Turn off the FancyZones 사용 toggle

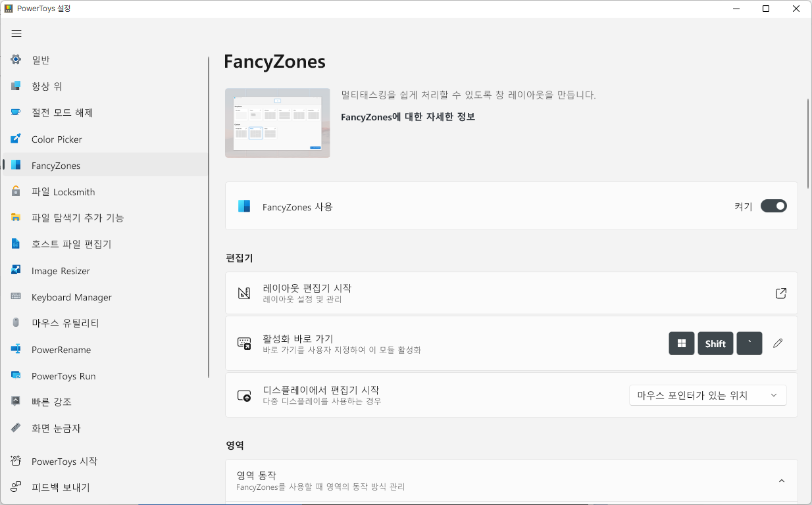pyautogui.click(x=773, y=206)
